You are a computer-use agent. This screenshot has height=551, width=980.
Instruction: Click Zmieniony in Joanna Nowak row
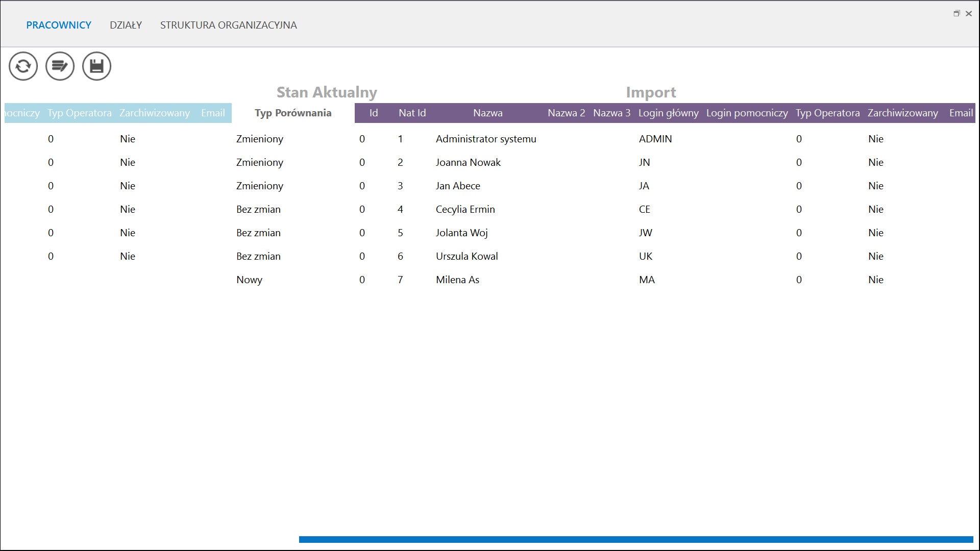point(259,162)
